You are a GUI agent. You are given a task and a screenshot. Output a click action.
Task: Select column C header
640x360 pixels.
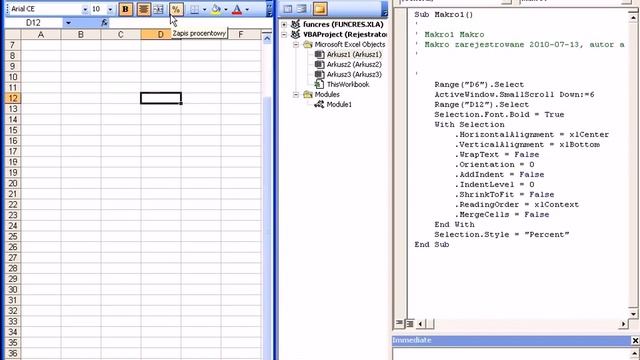(x=121, y=35)
